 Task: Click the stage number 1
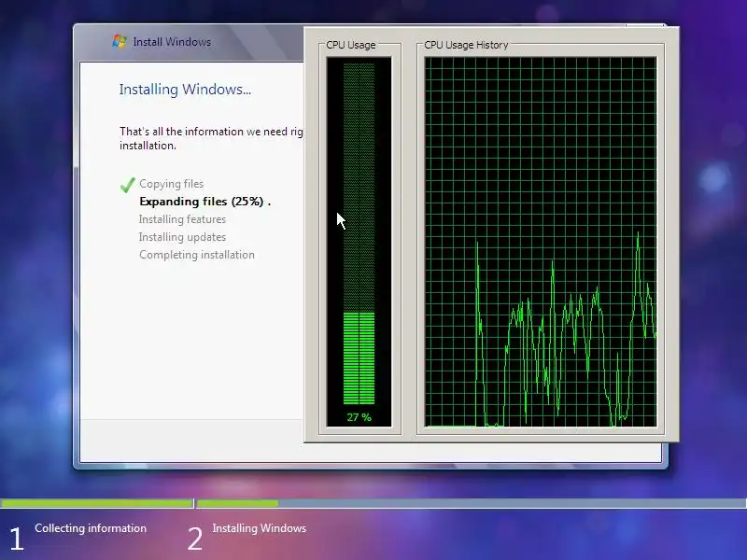pos(17,539)
